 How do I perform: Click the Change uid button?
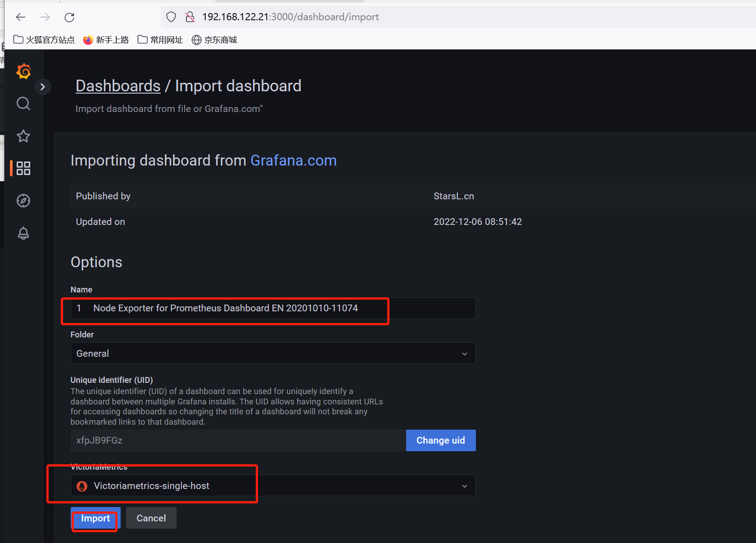pyautogui.click(x=441, y=440)
